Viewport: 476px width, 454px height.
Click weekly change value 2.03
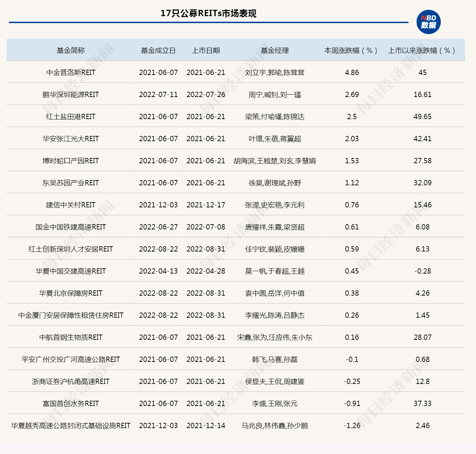click(x=352, y=139)
